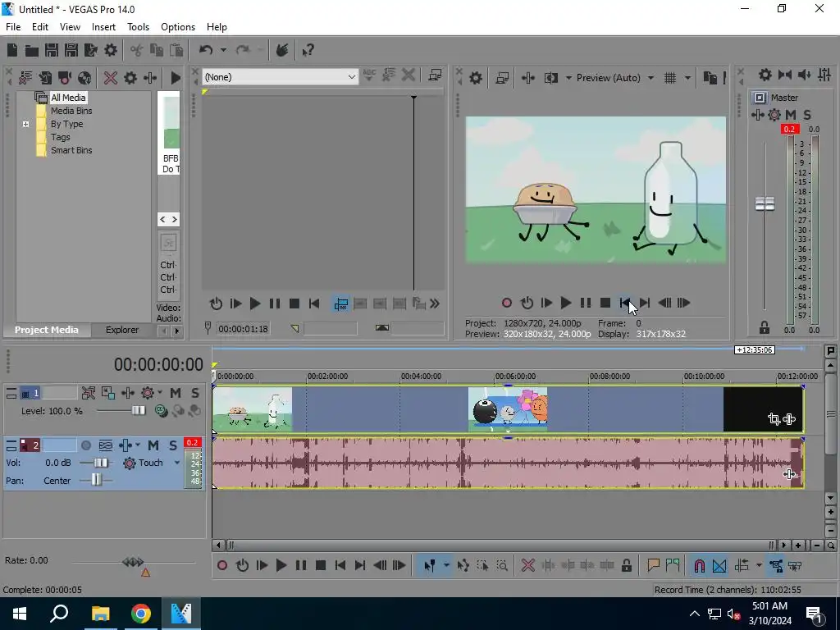Viewport: 840px width, 630px height.
Task: Click the Master volume fader handle
Action: [x=765, y=203]
